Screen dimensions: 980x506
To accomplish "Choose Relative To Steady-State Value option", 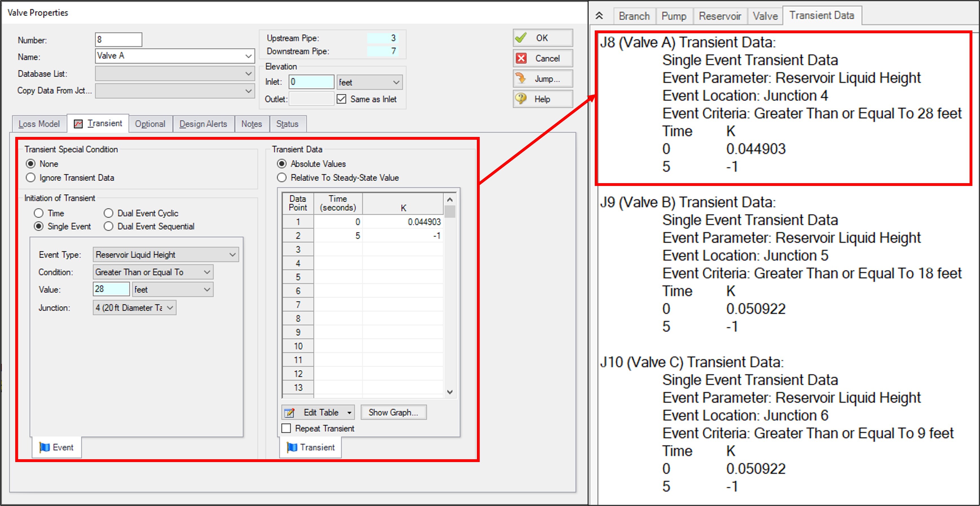I will (281, 177).
